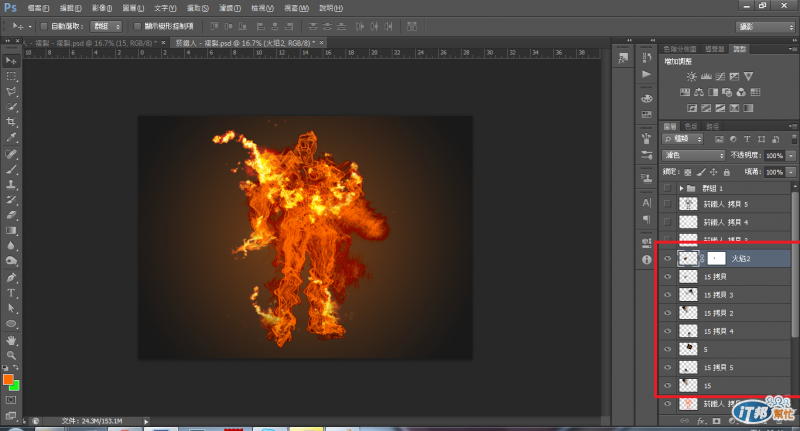The height and width of the screenshot is (431, 800).
Task: Click the Layers panel vertical scrollbar
Action: pyautogui.click(x=795, y=264)
